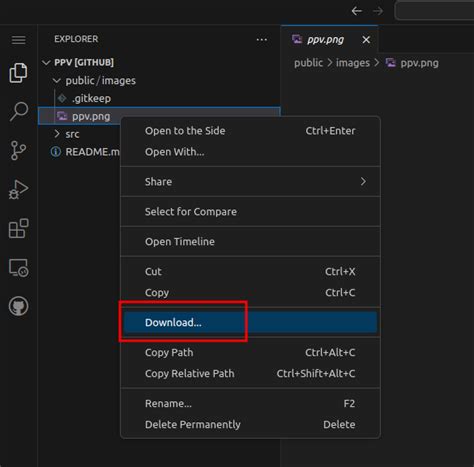Open the Extensions view icon
474x467 pixels.
[x=18, y=228]
